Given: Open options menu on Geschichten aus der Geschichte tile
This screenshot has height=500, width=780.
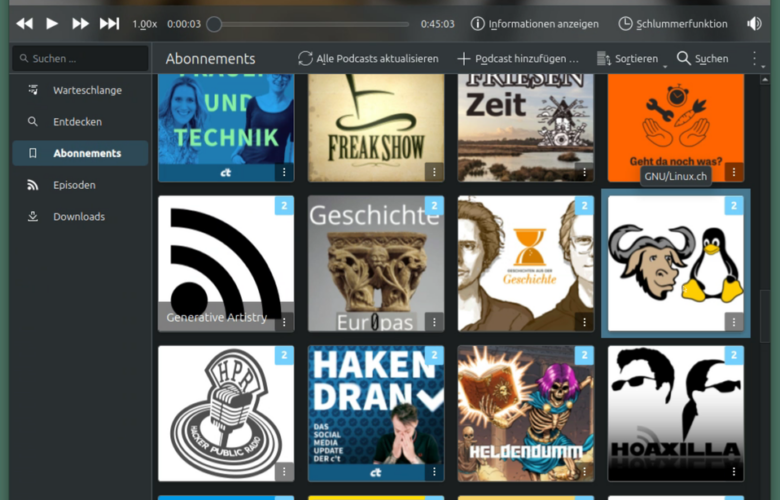Looking at the screenshot, I should 584,322.
